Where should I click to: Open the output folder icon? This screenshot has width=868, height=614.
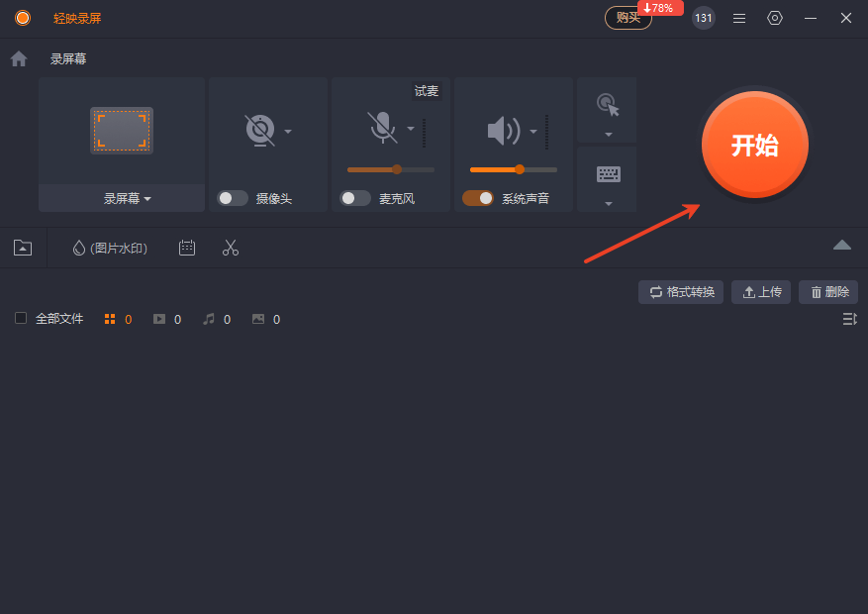tap(23, 248)
